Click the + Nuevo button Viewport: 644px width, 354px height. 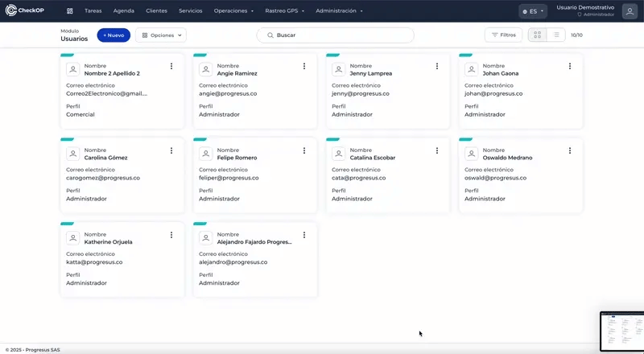coord(114,35)
